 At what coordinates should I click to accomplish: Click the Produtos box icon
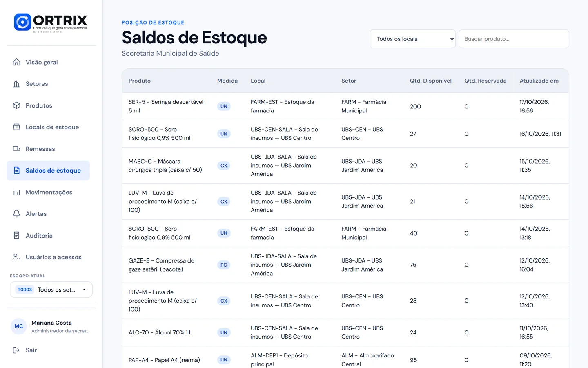point(16,105)
